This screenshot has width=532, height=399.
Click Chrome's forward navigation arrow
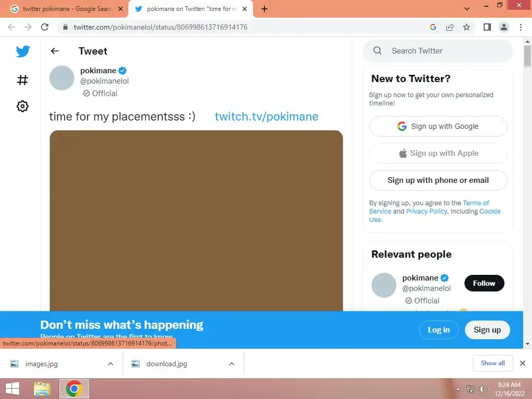28,27
